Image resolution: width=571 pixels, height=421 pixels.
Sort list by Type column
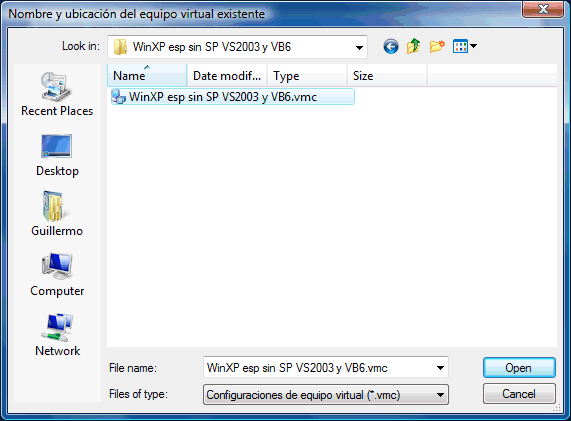307,75
